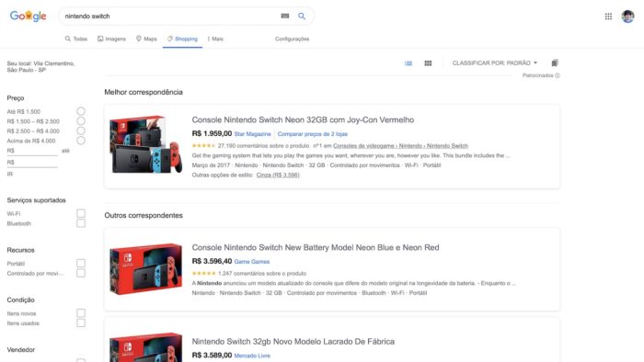Expand the Classificar por: Padrão dropdown
The height and width of the screenshot is (362, 644).
[x=495, y=63]
